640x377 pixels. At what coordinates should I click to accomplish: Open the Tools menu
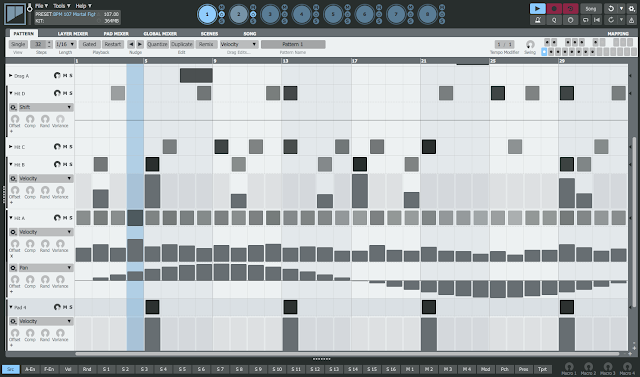tap(62, 6)
